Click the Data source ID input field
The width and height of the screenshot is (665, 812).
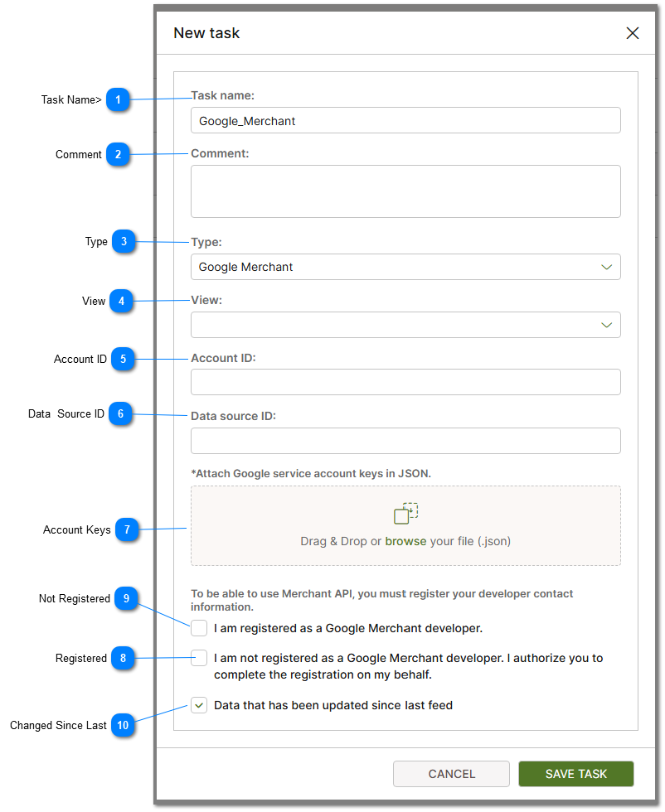[x=405, y=441]
